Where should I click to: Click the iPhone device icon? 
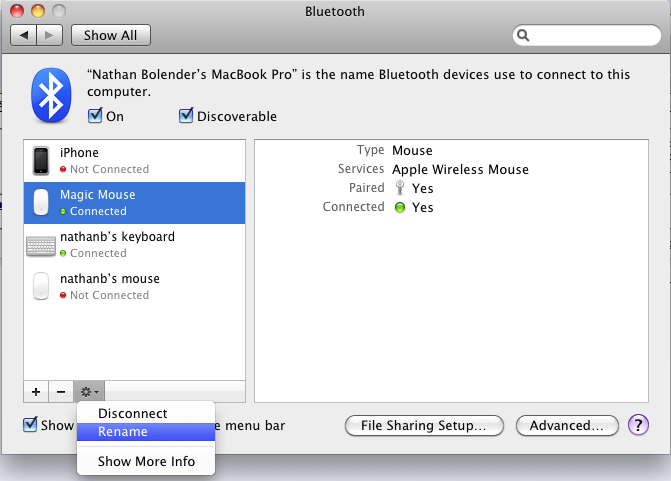[x=41, y=161]
